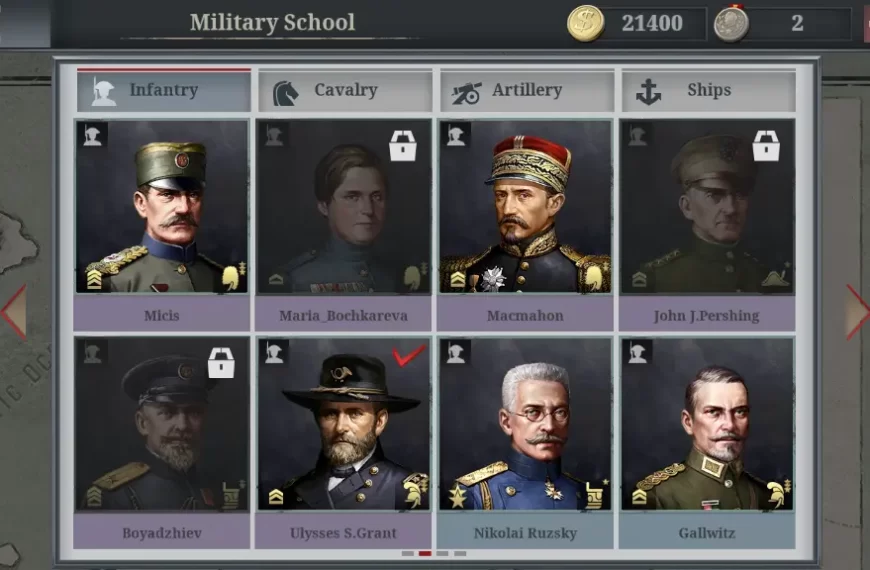This screenshot has width=870, height=570.
Task: Go to next page with right arrow
Action: [x=857, y=312]
